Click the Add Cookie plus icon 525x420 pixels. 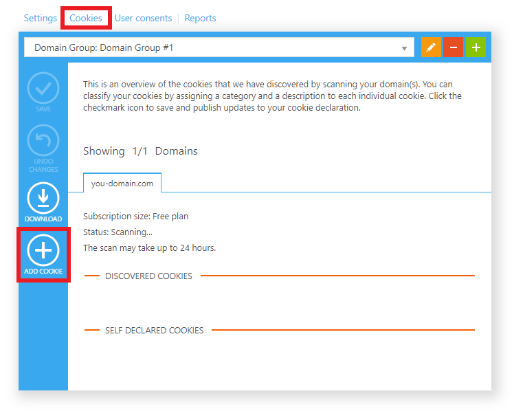click(x=43, y=250)
